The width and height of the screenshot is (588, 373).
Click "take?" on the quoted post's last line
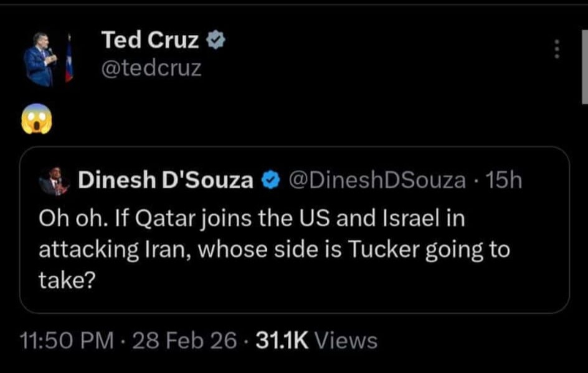click(x=67, y=280)
